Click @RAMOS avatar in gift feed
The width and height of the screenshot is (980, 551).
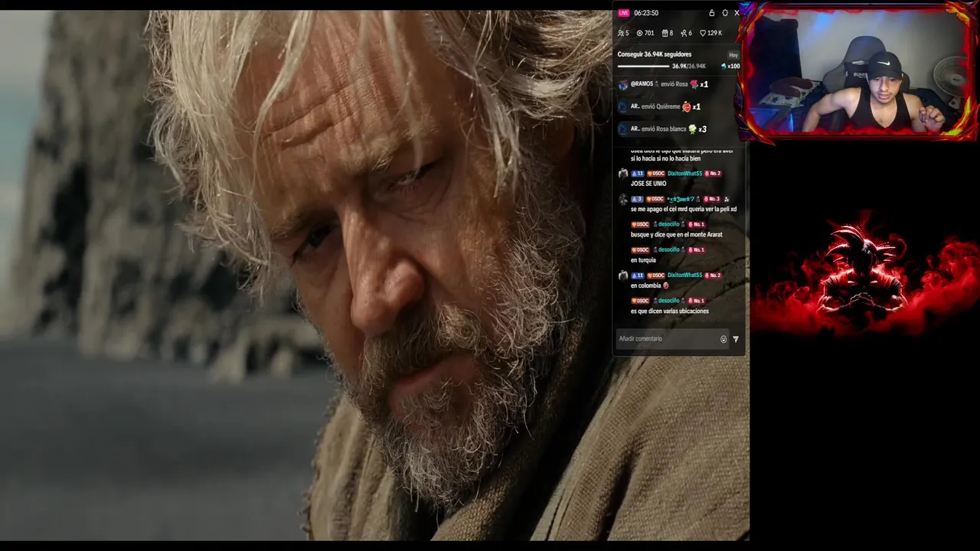(623, 84)
